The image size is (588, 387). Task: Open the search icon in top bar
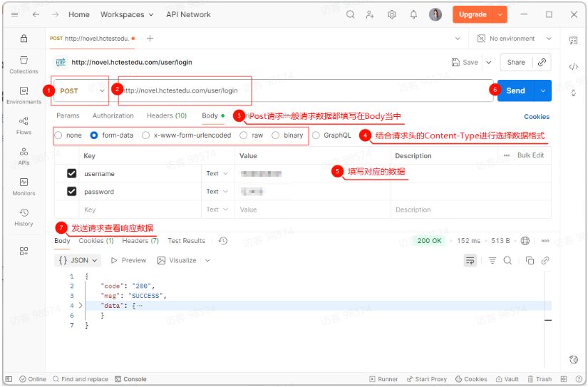[x=350, y=15]
